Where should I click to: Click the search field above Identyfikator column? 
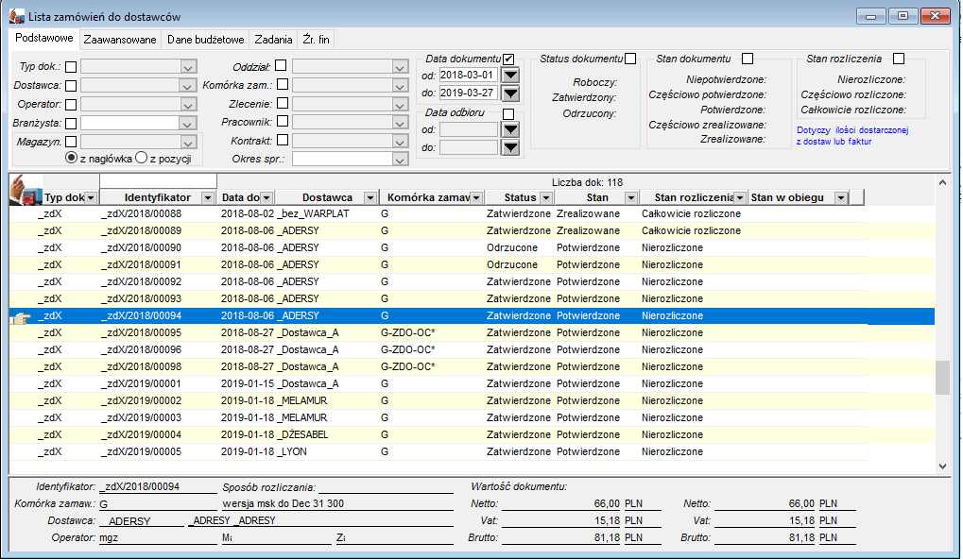(159, 181)
